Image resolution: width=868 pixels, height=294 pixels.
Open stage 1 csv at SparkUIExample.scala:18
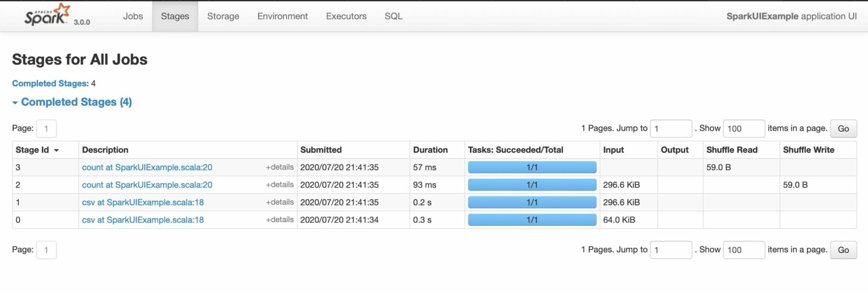tap(143, 202)
